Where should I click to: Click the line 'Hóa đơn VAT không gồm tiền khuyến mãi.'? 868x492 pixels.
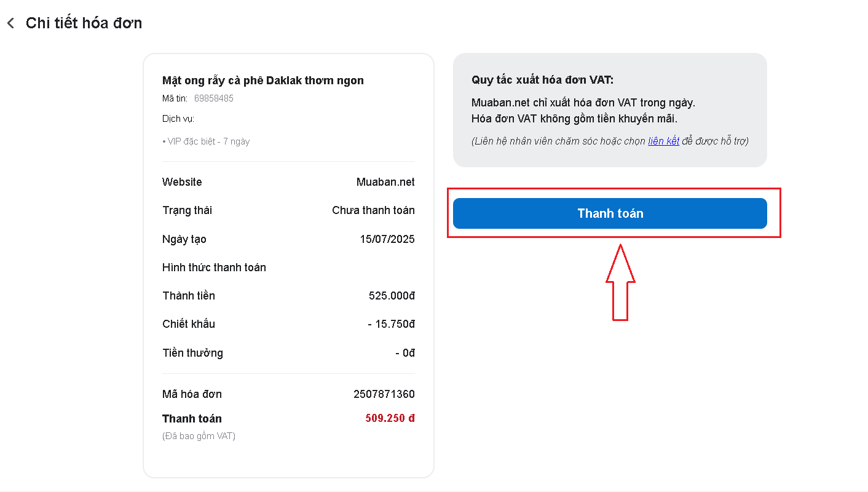(574, 119)
